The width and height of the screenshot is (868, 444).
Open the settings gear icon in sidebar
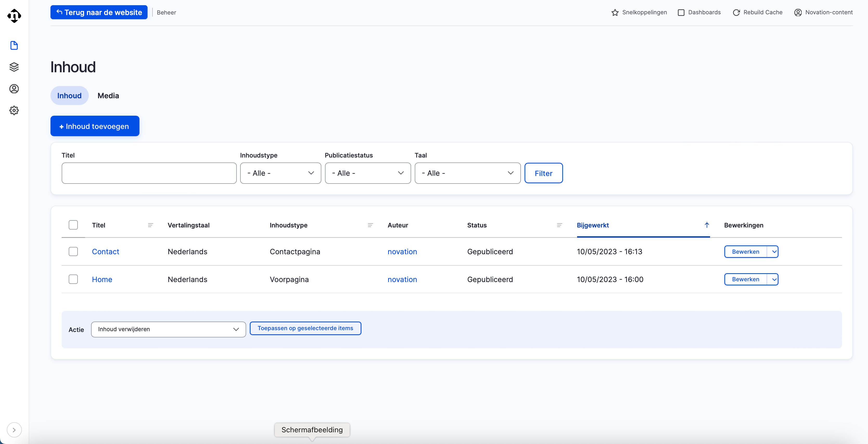14,110
